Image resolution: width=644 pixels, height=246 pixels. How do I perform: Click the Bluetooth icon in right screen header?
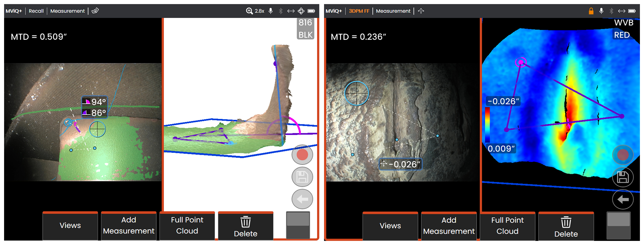(x=611, y=11)
